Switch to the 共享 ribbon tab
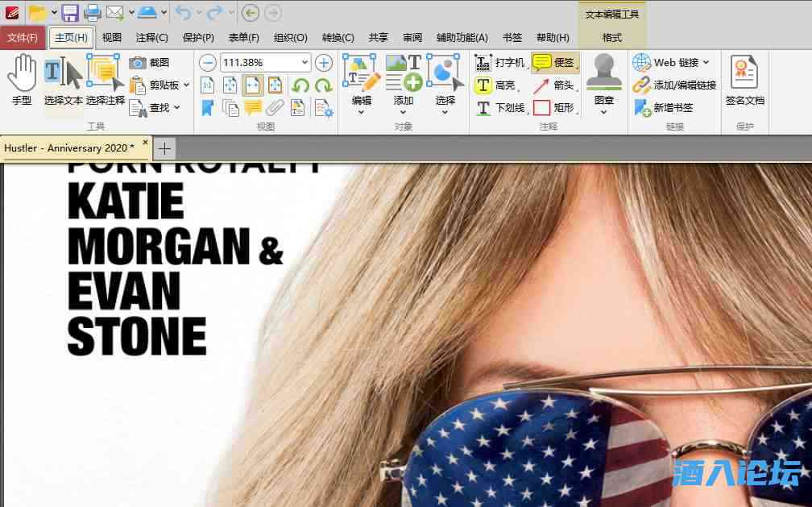This screenshot has height=507, width=812. [x=379, y=38]
